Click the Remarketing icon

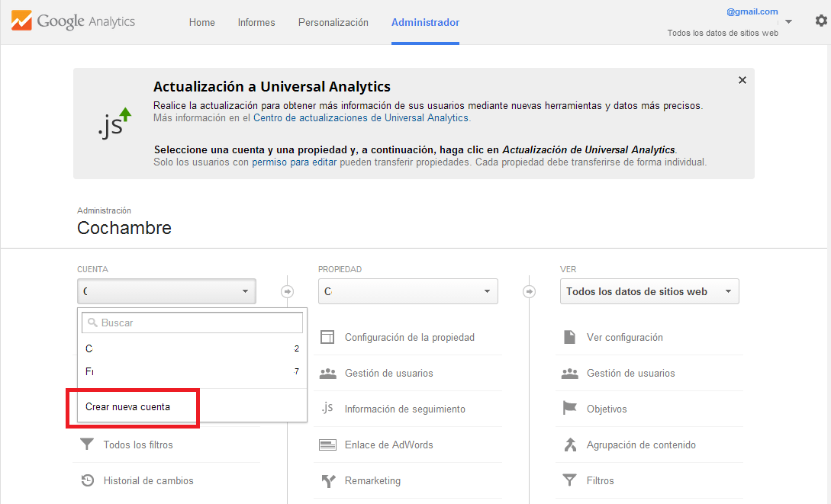329,480
